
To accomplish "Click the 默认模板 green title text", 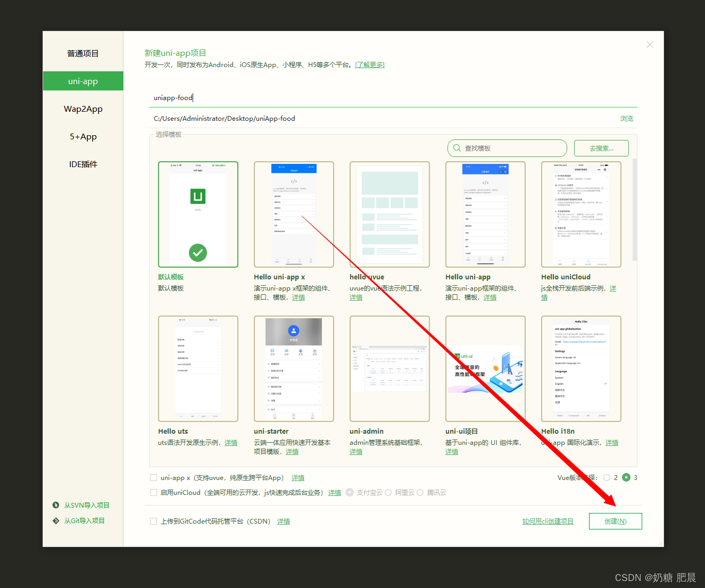I will point(171,277).
